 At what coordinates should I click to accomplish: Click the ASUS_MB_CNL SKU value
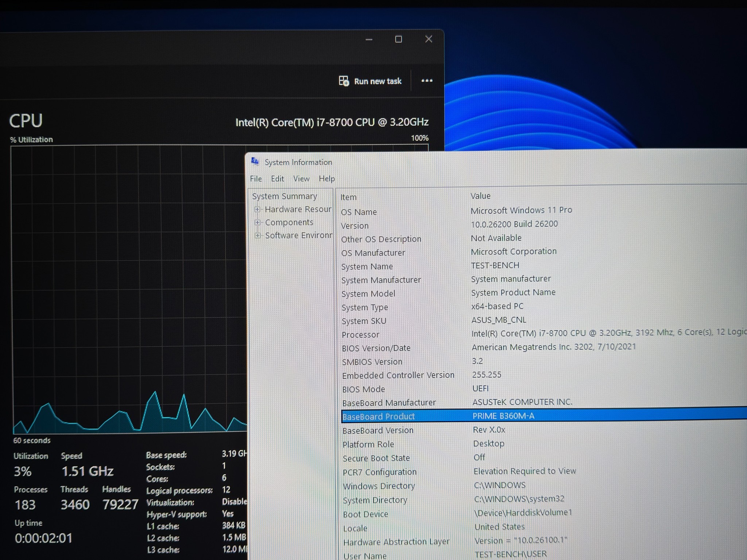click(x=499, y=320)
